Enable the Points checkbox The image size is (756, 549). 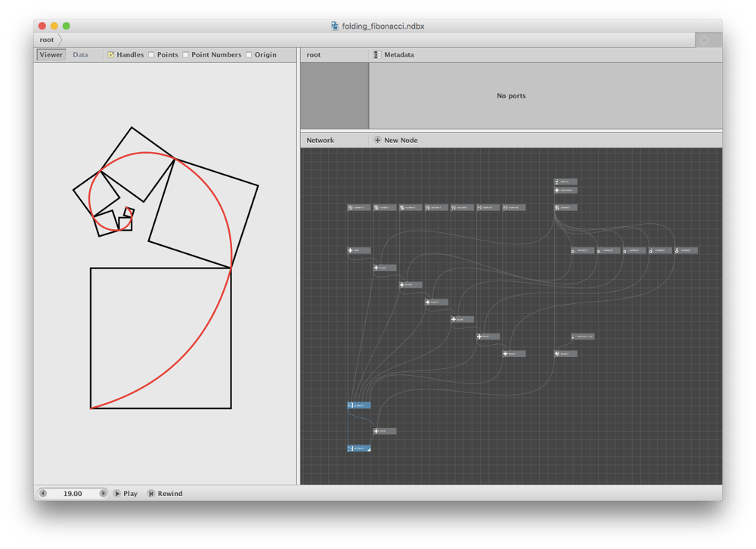click(151, 55)
